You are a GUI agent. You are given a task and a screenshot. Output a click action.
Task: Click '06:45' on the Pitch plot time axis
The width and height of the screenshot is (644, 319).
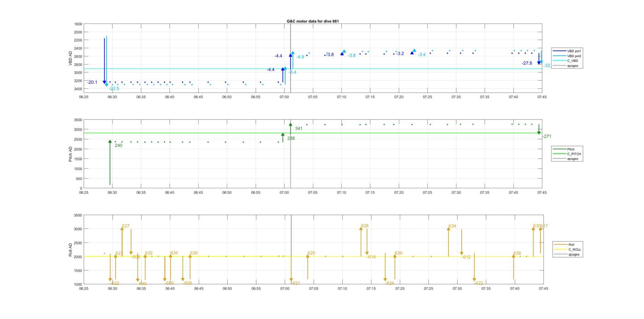[198, 193]
